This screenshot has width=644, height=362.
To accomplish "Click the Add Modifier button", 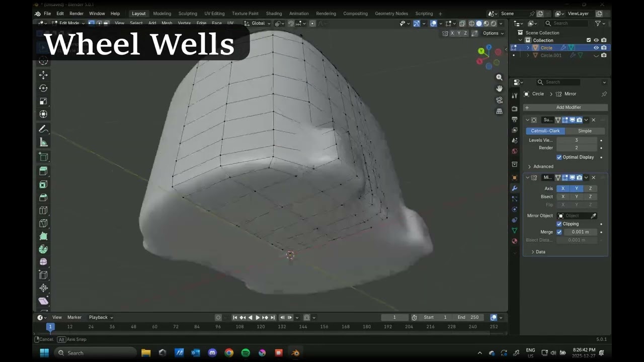I will point(565,107).
